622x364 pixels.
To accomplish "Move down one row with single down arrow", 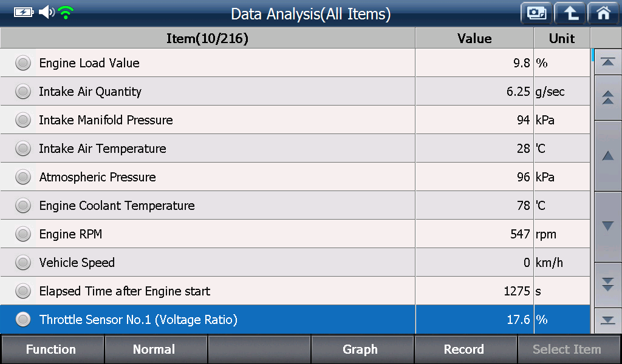I will (607, 226).
